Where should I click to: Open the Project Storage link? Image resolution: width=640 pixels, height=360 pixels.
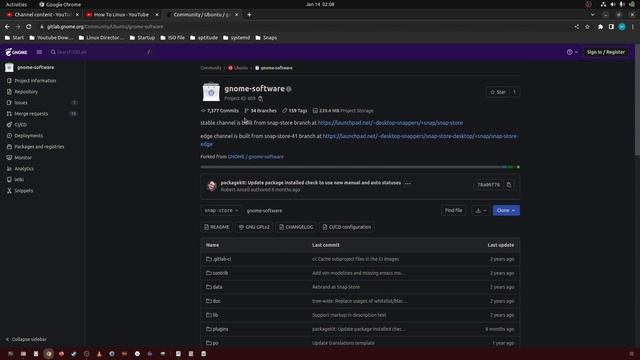(343, 111)
